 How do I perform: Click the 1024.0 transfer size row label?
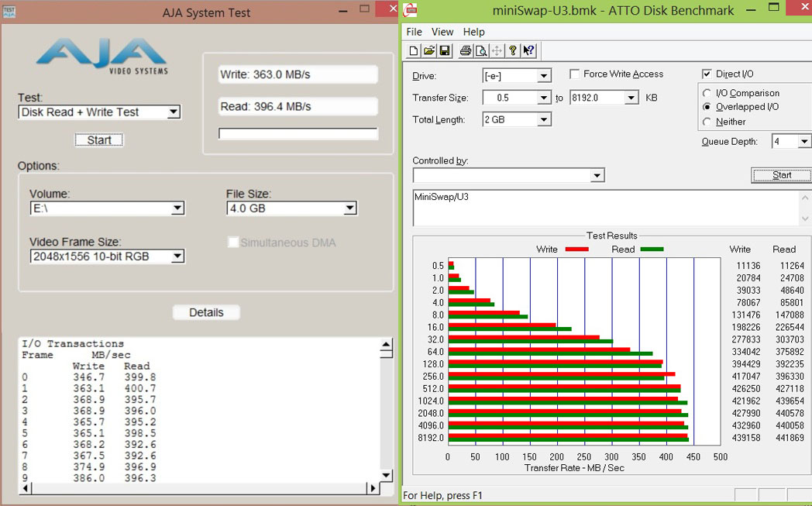pos(431,401)
